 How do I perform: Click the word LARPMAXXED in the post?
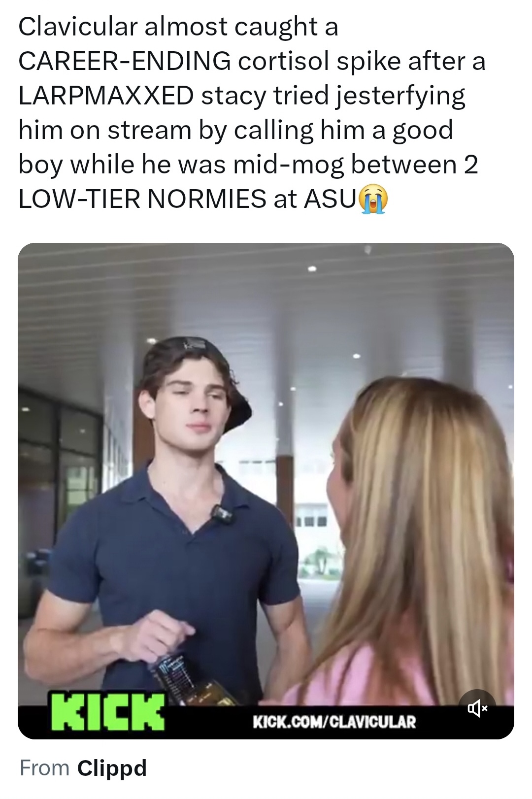click(x=106, y=96)
